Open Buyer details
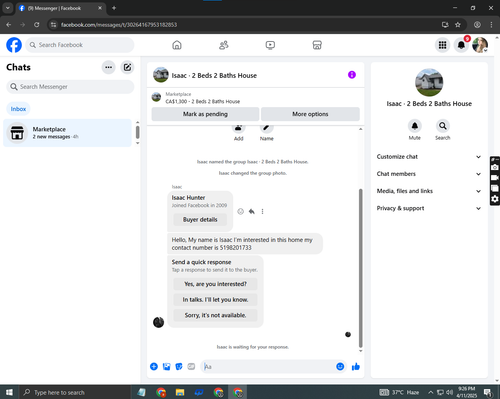This screenshot has width=500, height=399. pos(200,220)
